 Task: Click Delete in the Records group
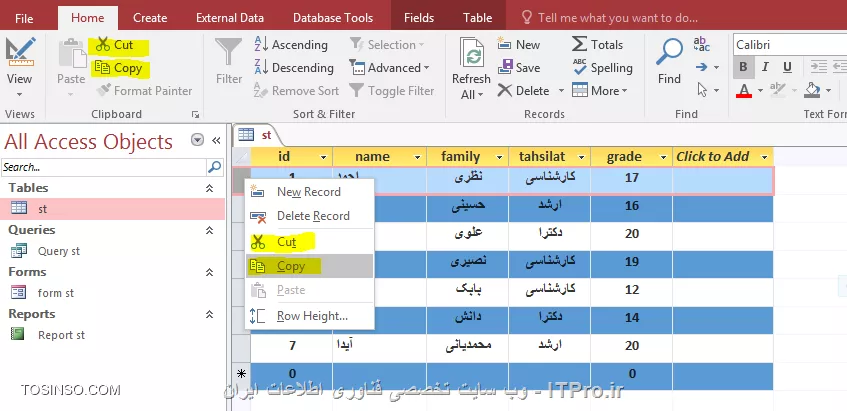[523, 91]
